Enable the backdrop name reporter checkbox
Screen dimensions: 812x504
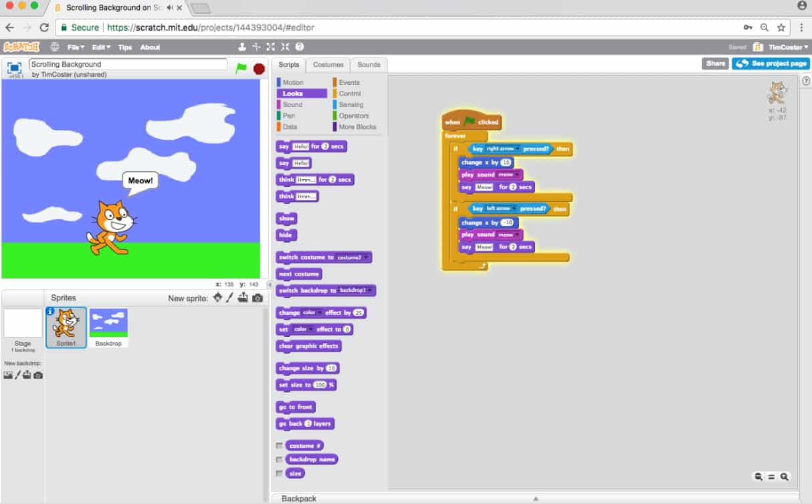click(279, 459)
